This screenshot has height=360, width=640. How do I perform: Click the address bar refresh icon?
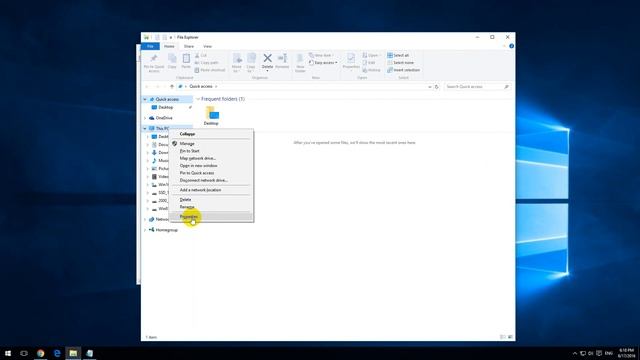coord(436,87)
